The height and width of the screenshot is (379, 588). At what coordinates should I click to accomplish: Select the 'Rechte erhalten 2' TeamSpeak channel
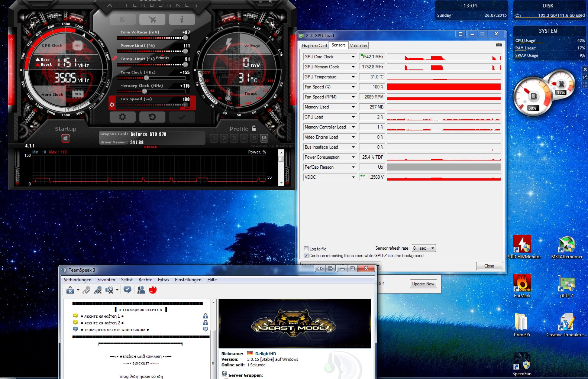pos(102,323)
